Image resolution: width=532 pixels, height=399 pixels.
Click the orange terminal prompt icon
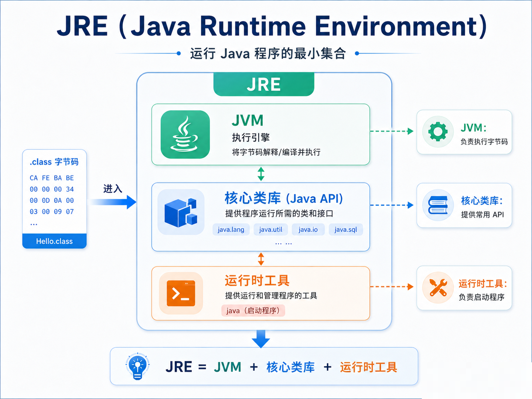point(181,293)
